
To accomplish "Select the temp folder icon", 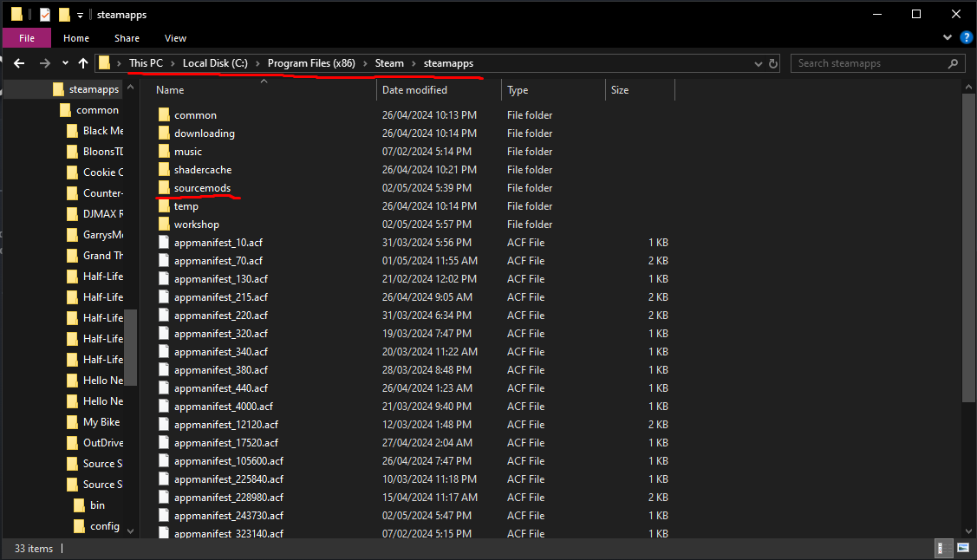I will point(164,205).
